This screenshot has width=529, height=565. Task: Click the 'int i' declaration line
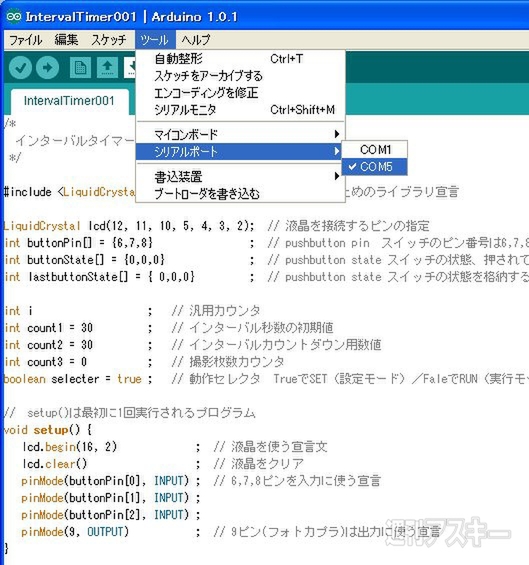coord(19,311)
